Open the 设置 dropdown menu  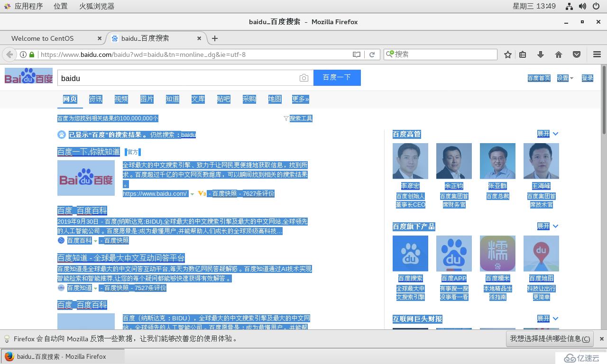tap(565, 78)
